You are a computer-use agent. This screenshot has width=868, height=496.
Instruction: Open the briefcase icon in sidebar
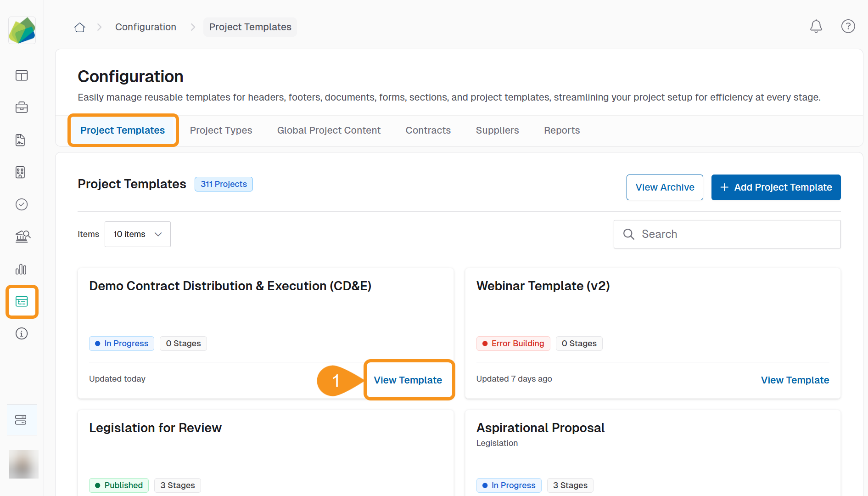point(22,107)
